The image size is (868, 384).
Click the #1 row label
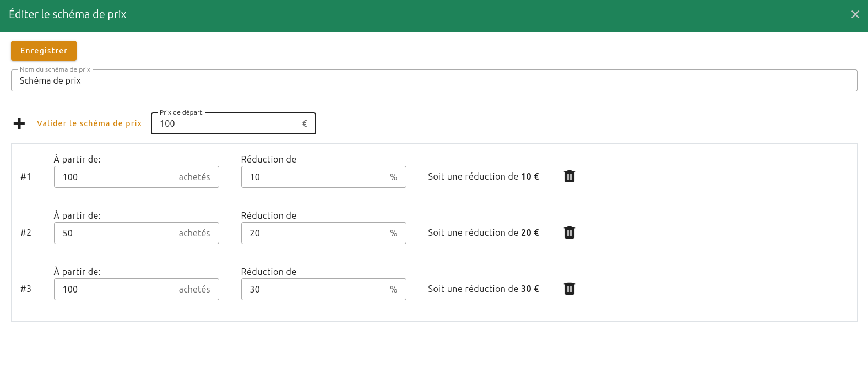(26, 176)
